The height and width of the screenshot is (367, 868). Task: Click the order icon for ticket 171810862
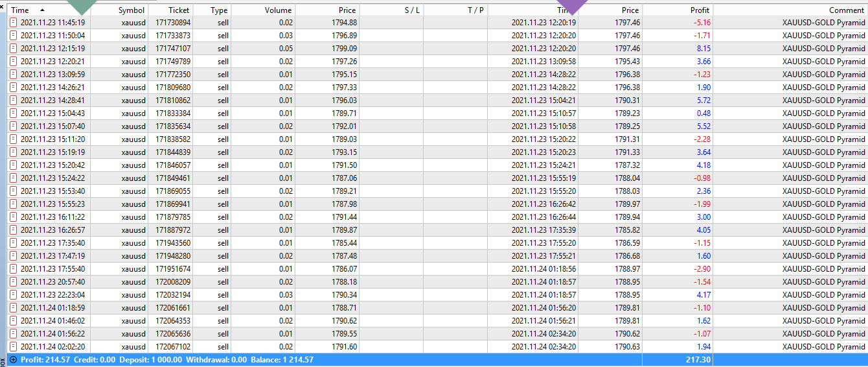tap(13, 101)
